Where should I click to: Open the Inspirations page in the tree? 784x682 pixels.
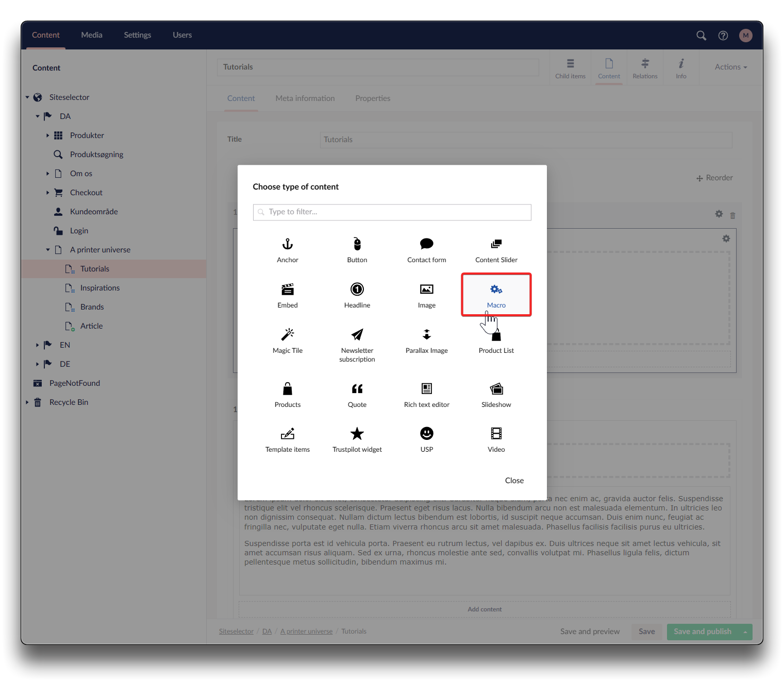pos(99,288)
